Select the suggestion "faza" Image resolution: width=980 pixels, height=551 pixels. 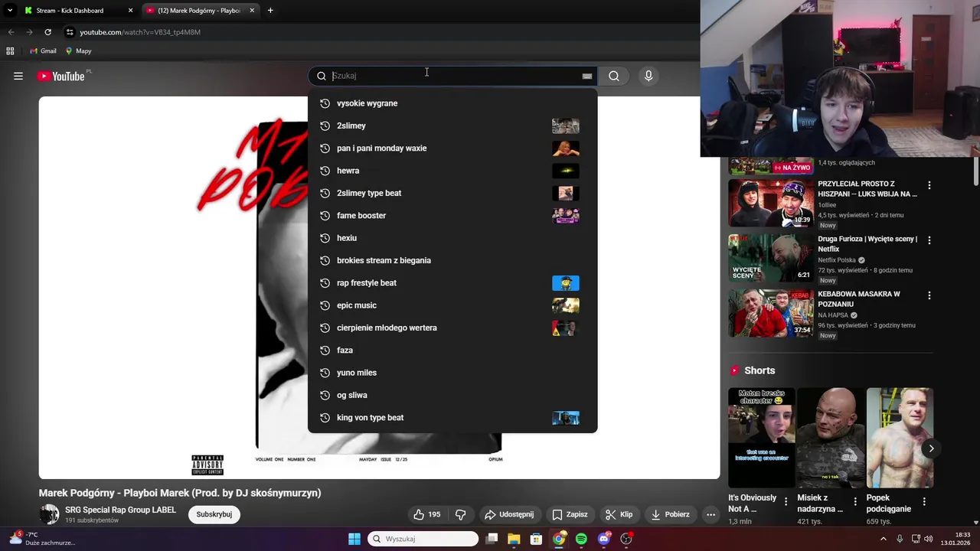point(452,350)
